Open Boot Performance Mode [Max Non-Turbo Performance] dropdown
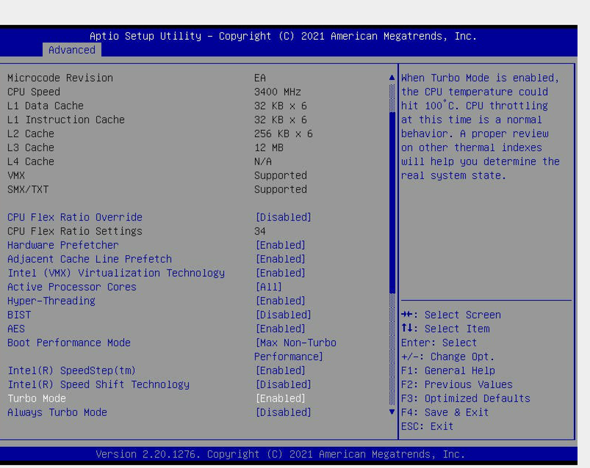This screenshot has height=468, width=590. coord(295,349)
